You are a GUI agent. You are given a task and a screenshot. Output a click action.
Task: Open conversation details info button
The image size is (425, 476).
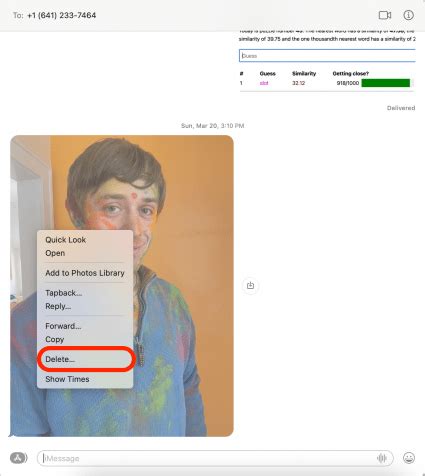(x=408, y=15)
